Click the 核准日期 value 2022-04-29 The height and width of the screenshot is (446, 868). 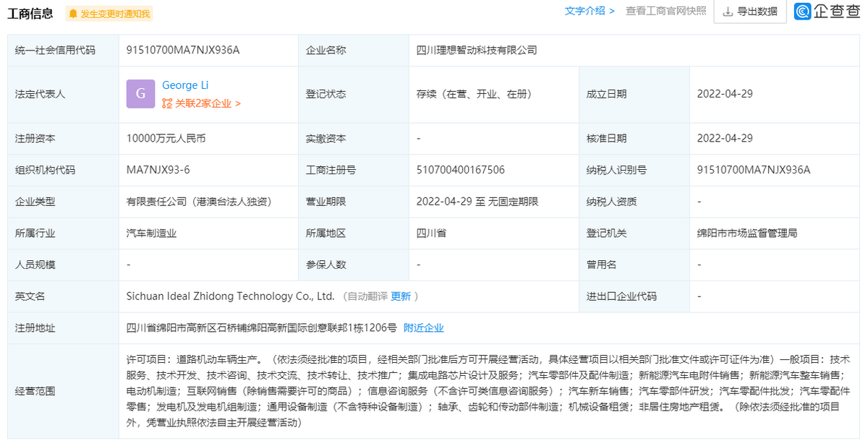pos(725,138)
